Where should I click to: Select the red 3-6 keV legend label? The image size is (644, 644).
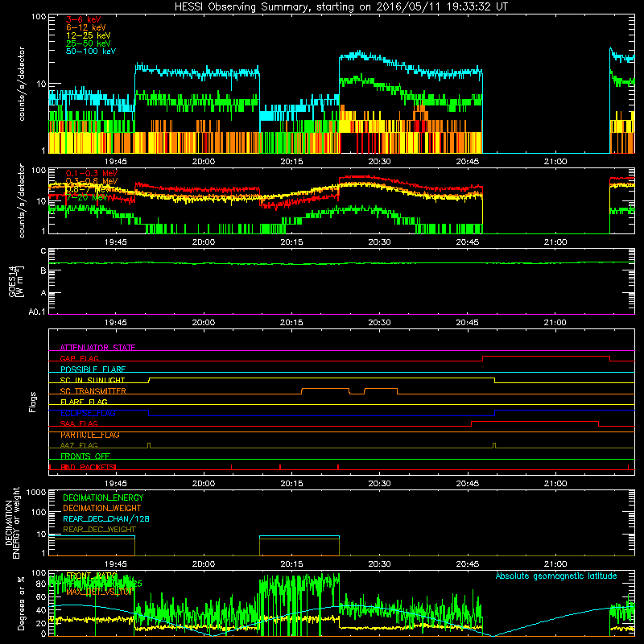(83, 19)
